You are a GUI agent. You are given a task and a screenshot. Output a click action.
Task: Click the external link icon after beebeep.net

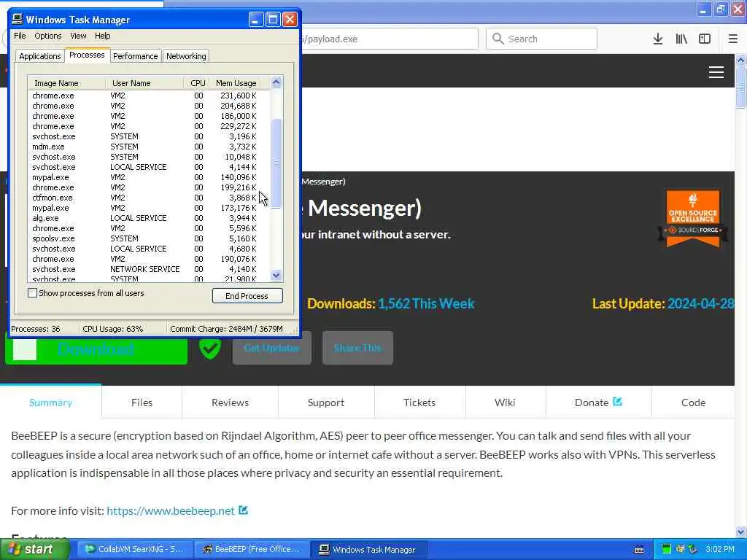click(x=244, y=510)
